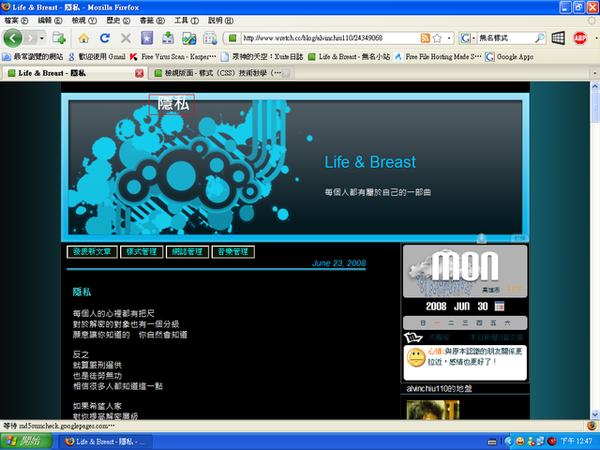Open Free File Hosting Made S… bookmark
Screen dimensions: 600x450
[x=438, y=57]
